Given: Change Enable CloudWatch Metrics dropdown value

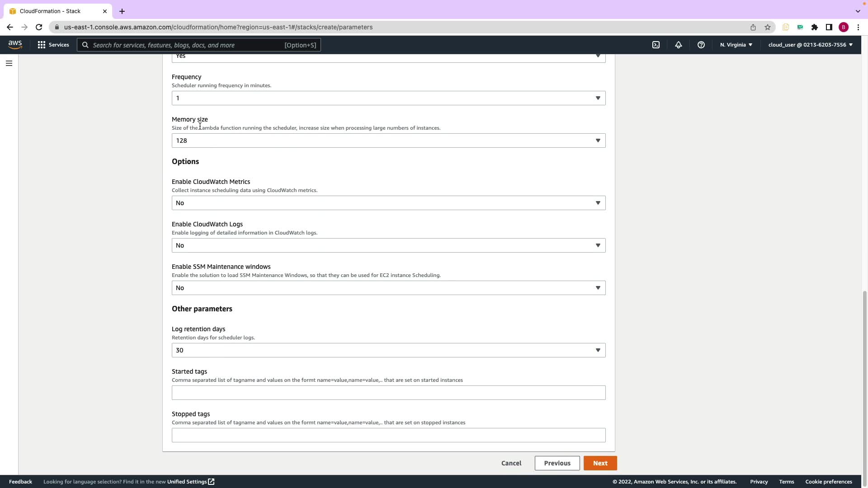Looking at the screenshot, I should pyautogui.click(x=388, y=203).
